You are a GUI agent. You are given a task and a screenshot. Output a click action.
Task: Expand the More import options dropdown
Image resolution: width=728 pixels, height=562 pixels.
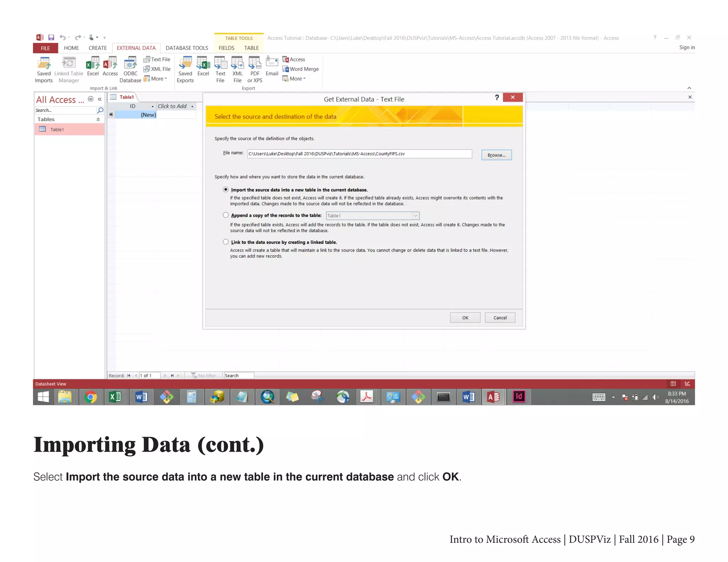coord(155,79)
